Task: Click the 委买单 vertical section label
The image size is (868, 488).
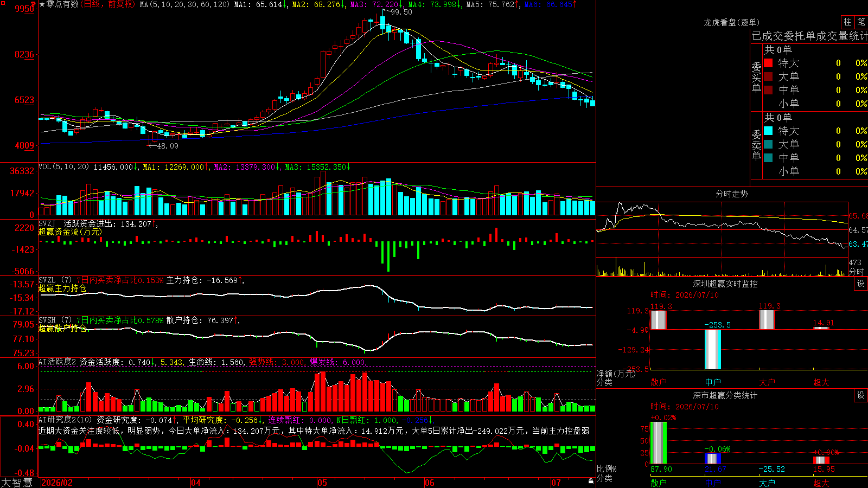Action: (756, 77)
